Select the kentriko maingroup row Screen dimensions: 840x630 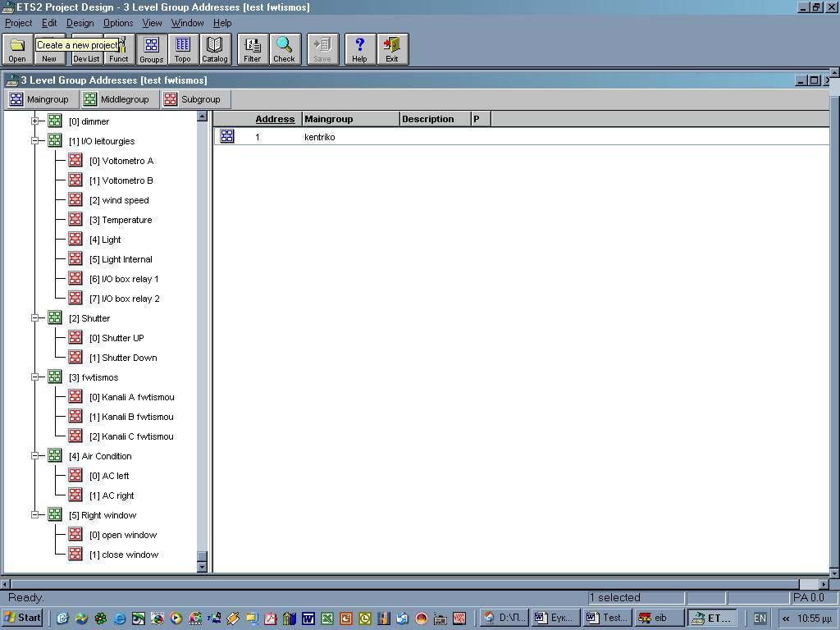[521, 137]
